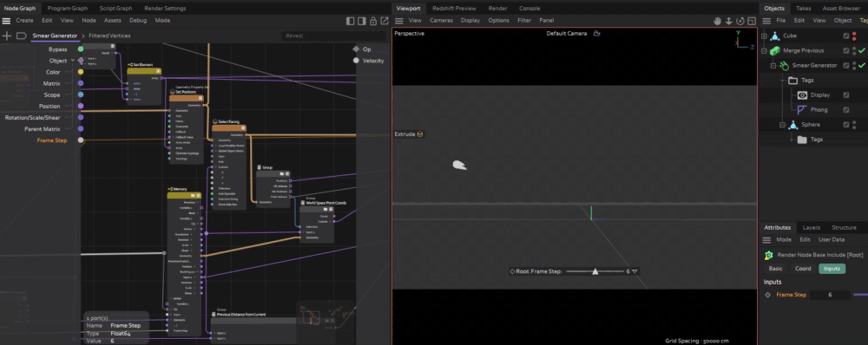Click the Basic button in Attributes
Screen dimensions: 868x345
pos(775,269)
